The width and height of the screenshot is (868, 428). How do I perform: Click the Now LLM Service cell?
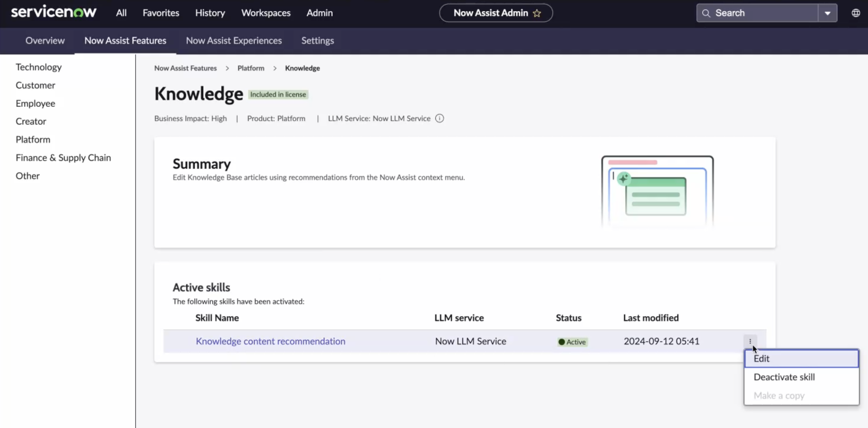(470, 341)
